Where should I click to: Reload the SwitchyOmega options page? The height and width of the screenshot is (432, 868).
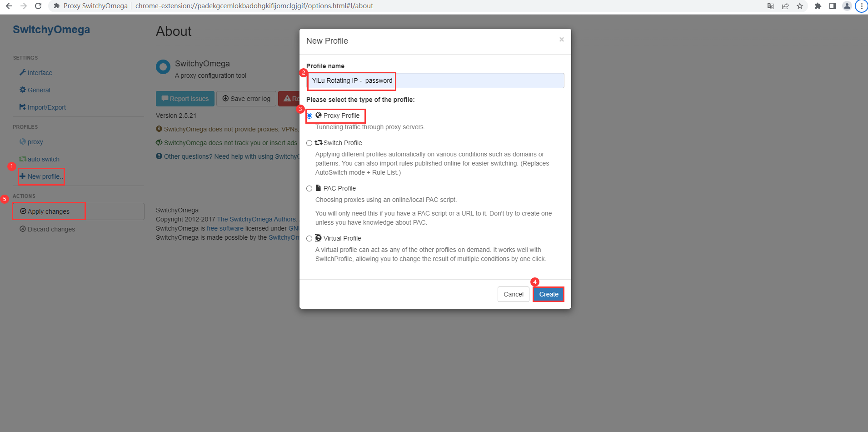(x=38, y=6)
